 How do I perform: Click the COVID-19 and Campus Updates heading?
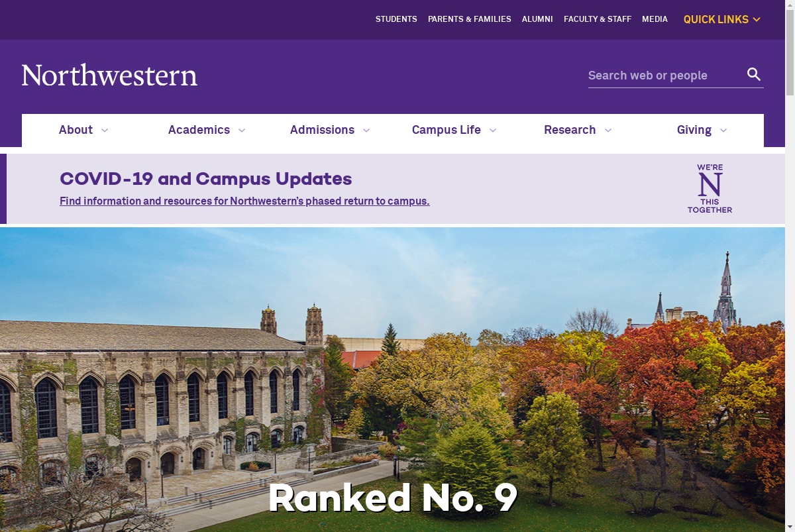pos(206,179)
